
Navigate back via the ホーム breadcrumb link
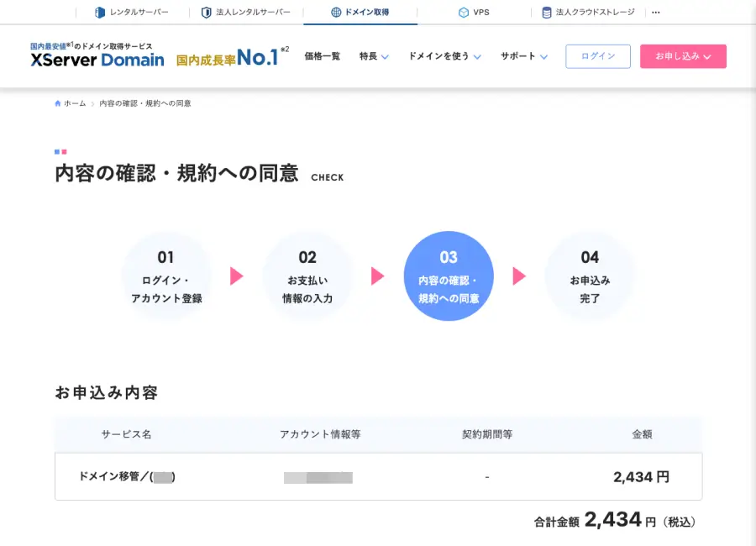(x=73, y=102)
